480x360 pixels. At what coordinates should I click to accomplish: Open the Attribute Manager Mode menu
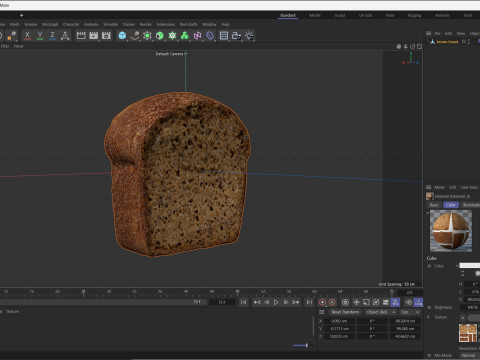[439, 187]
